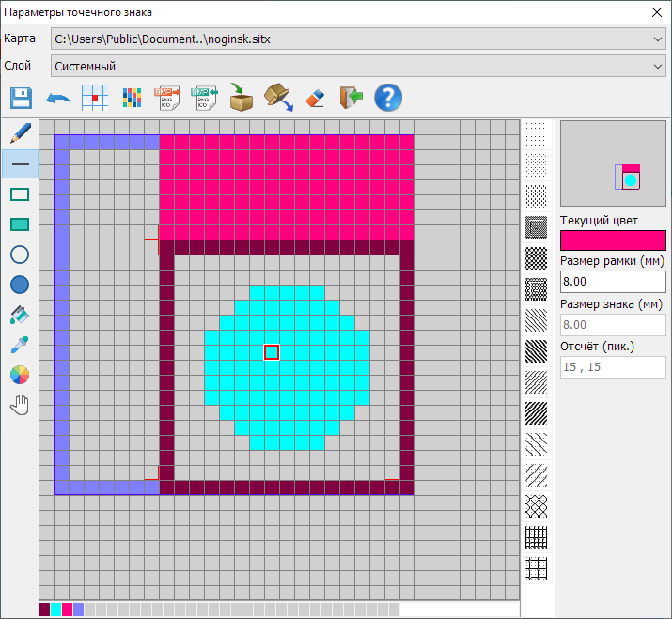
Task: Select the Pencil drawing tool
Action: (x=20, y=133)
